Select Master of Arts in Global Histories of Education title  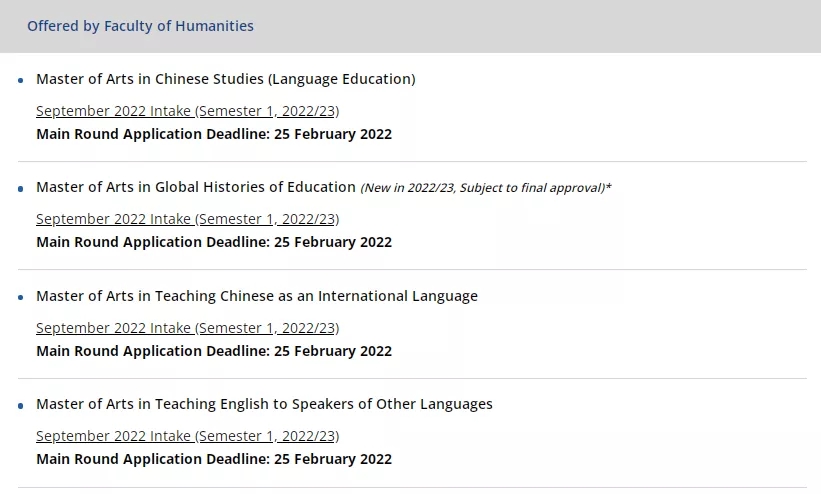[196, 187]
